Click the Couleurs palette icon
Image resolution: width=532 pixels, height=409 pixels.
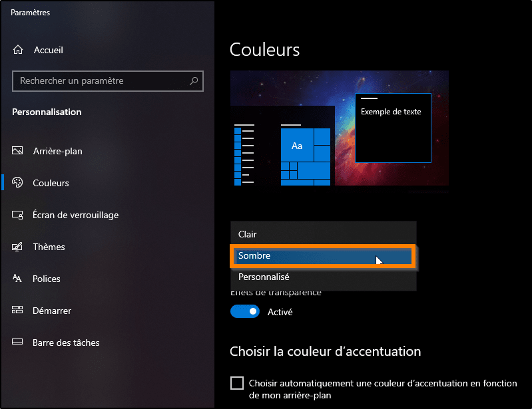[17, 183]
